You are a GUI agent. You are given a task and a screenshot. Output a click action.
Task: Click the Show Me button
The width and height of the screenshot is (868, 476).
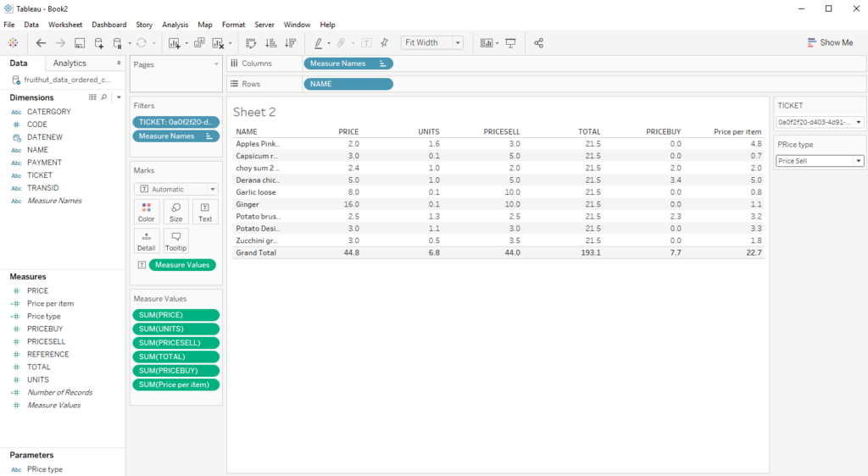(830, 42)
